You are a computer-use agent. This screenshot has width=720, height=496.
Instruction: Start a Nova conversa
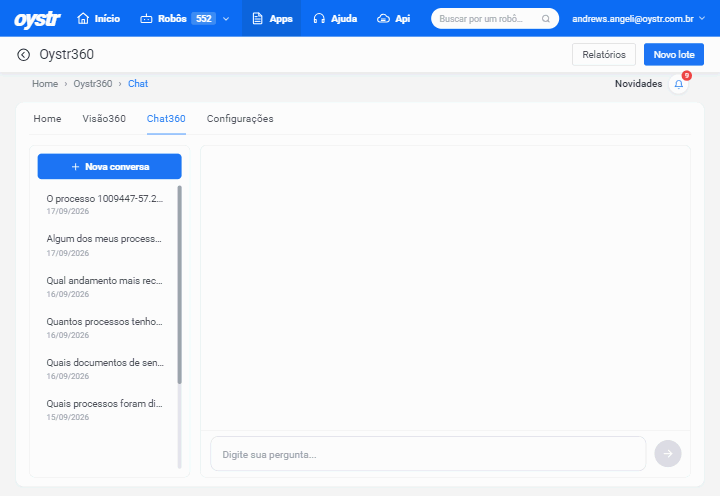pos(110,166)
